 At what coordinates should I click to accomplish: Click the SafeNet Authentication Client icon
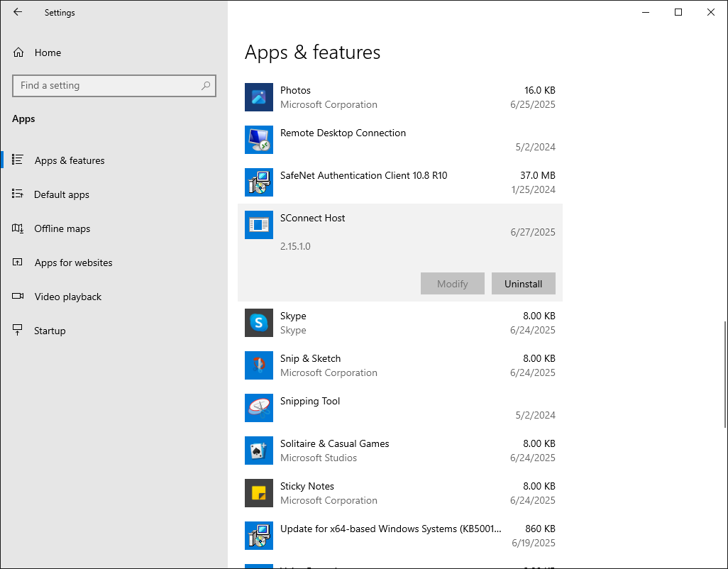pyautogui.click(x=259, y=182)
